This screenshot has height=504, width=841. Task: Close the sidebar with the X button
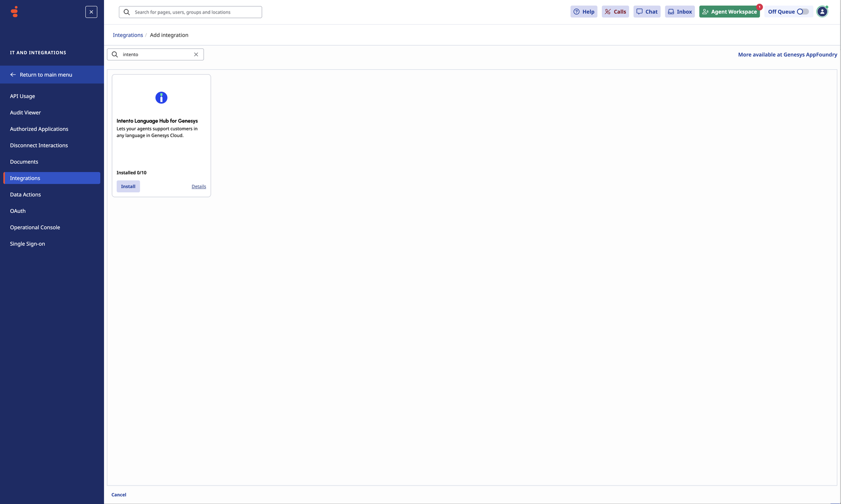91,12
